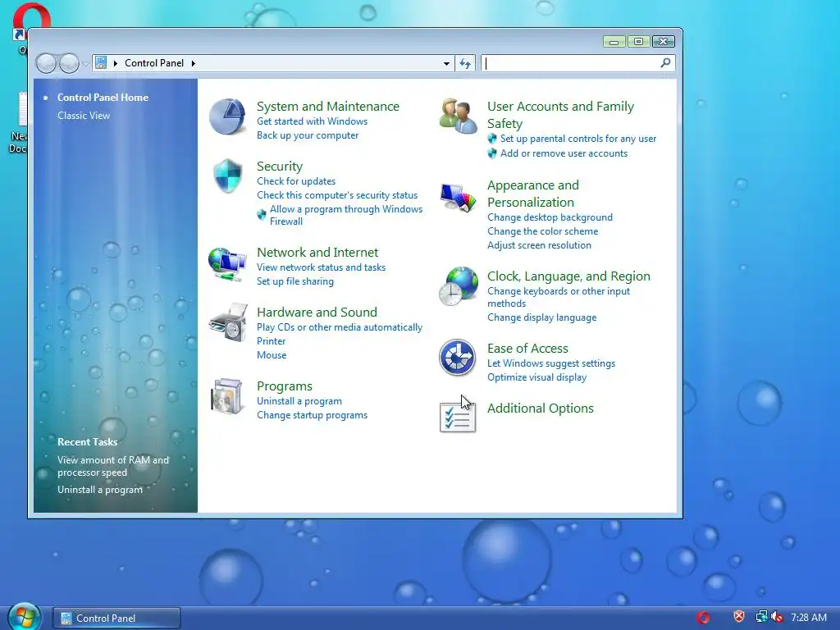Click the search magnifier icon
Viewport: 840px width, 630px height.
(665, 63)
